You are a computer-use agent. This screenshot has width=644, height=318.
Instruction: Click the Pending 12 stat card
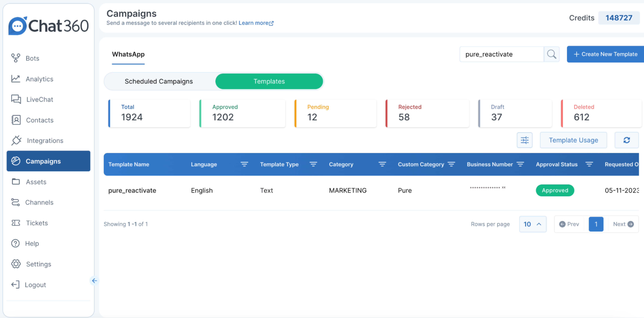click(335, 113)
